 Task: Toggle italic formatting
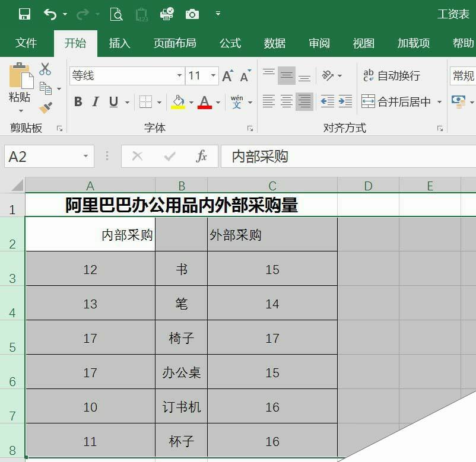[96, 101]
